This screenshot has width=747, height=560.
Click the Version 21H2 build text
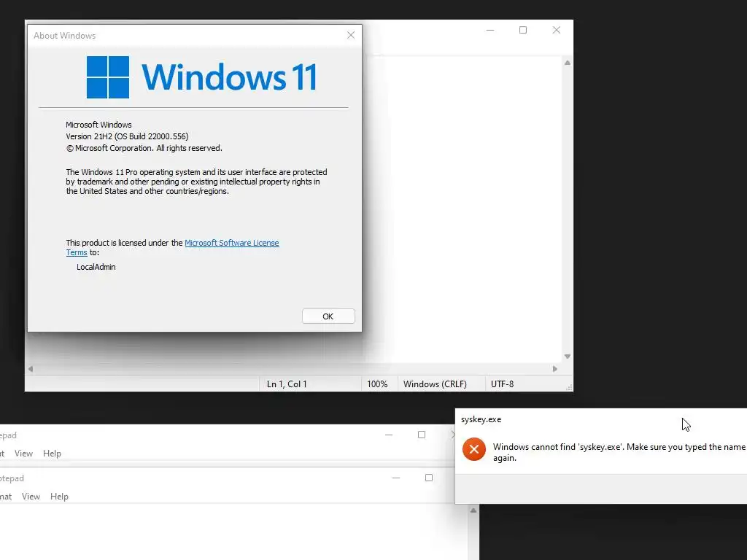click(x=127, y=136)
